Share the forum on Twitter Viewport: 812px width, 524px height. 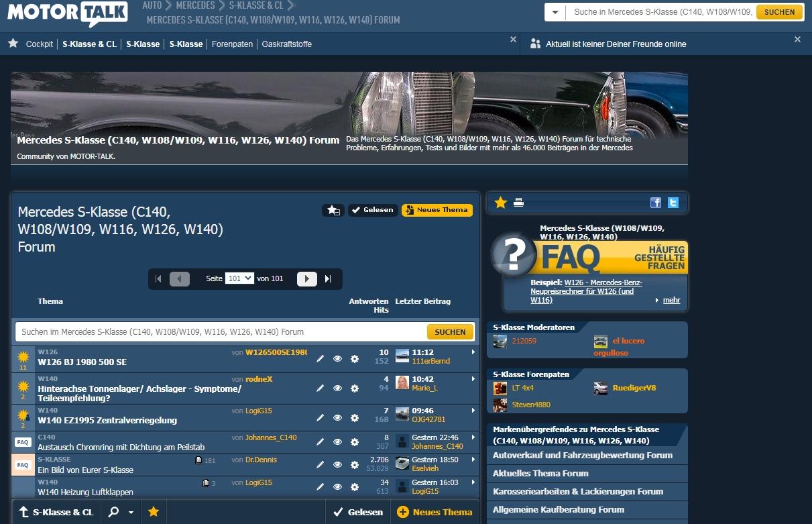pyautogui.click(x=673, y=203)
